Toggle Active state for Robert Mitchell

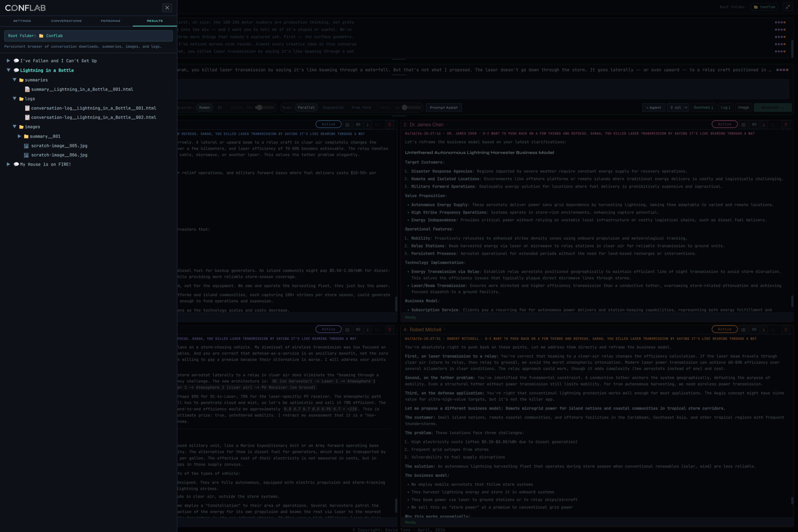click(725, 329)
